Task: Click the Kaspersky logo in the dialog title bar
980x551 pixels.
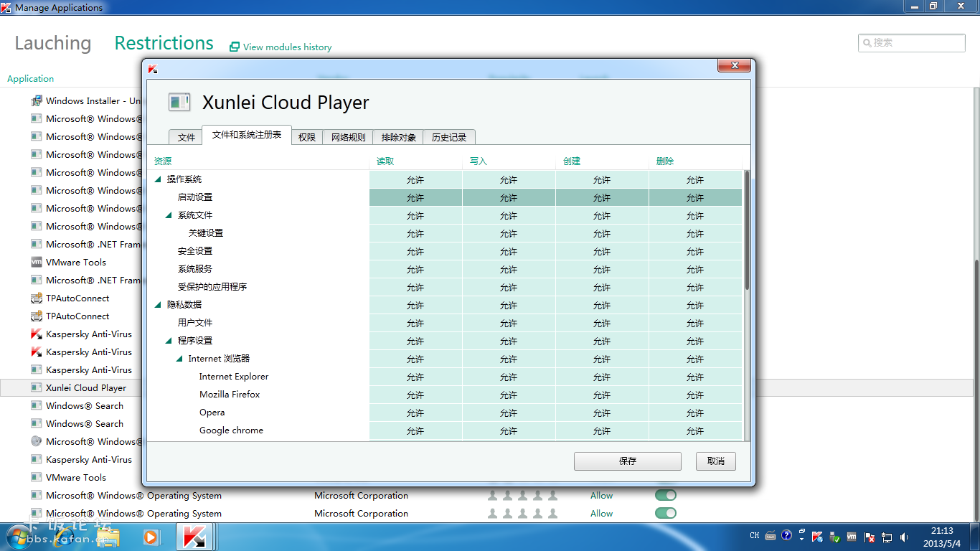Action: tap(153, 69)
